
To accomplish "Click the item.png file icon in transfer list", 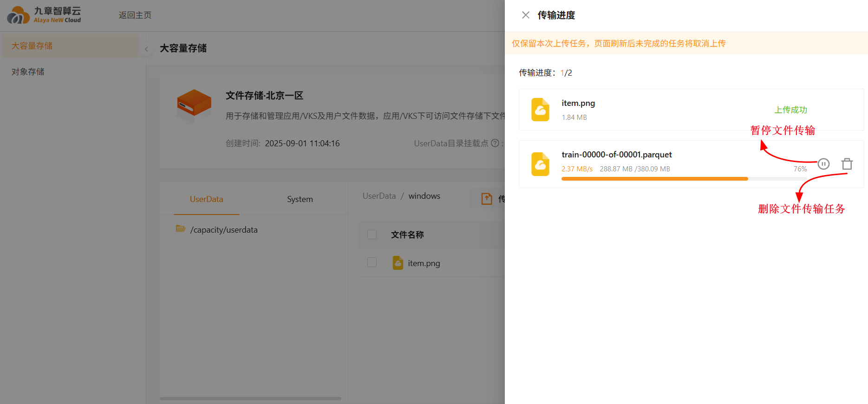I will pyautogui.click(x=540, y=110).
